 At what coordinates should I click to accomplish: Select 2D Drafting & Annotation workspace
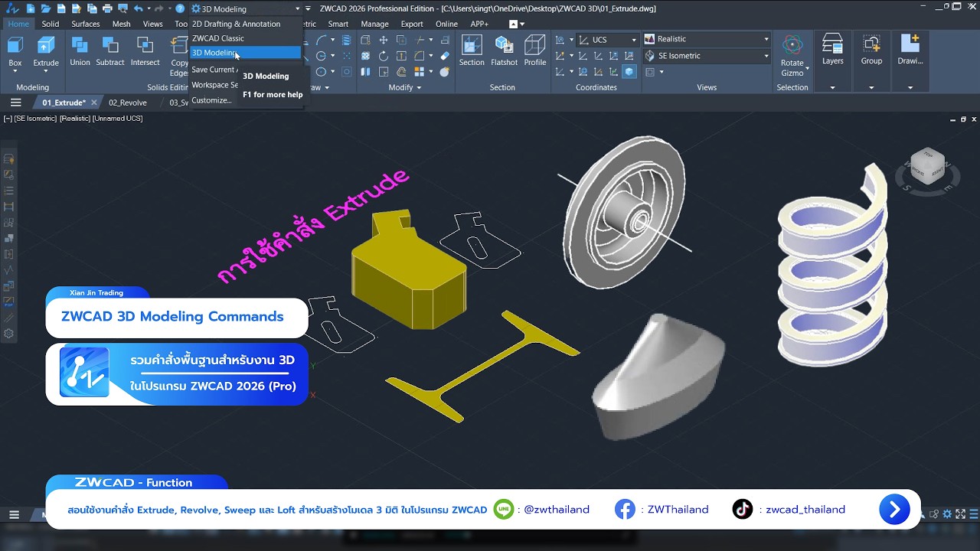[x=245, y=24]
